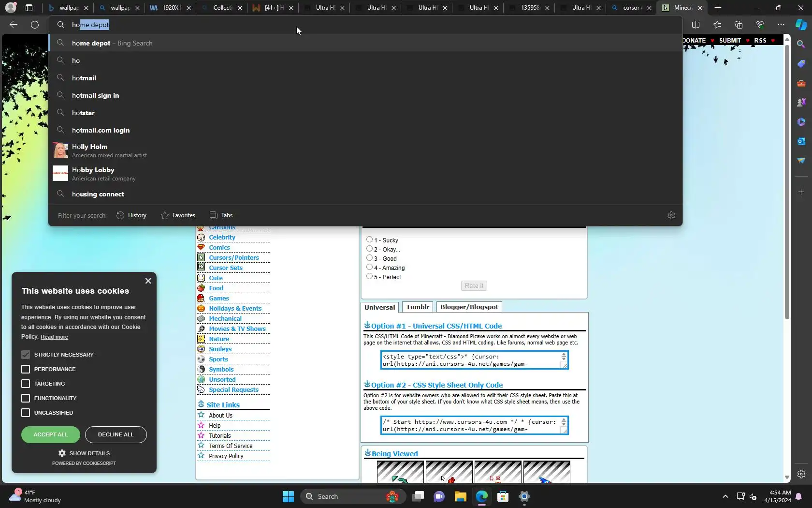Choose 'home depot - Bing Search' suggestion

click(365, 43)
